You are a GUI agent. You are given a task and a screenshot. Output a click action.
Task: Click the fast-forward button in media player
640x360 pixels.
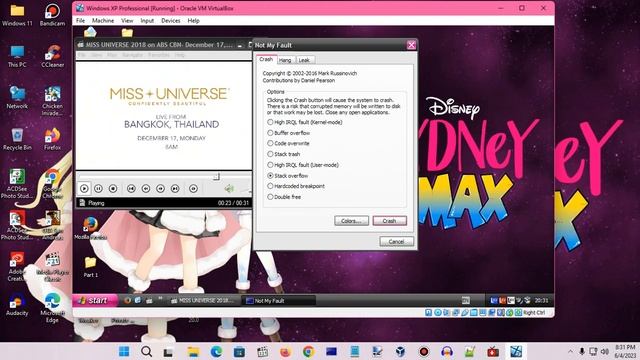click(160, 189)
